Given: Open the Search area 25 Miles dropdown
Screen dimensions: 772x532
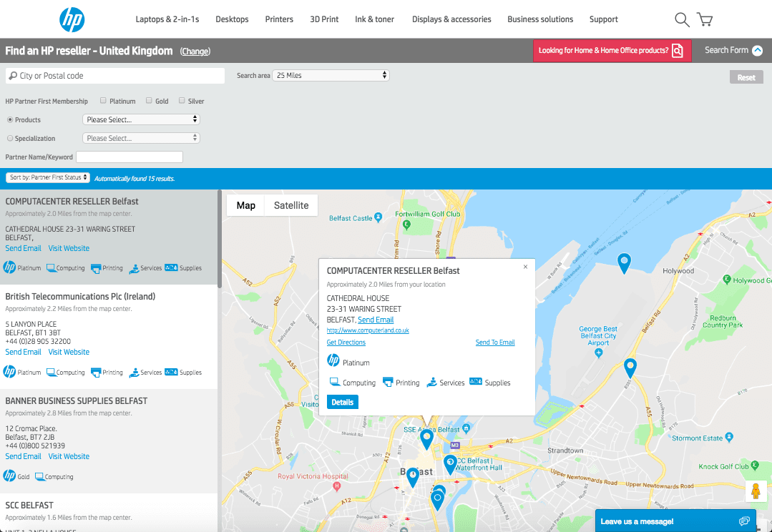Looking at the screenshot, I should (x=331, y=75).
